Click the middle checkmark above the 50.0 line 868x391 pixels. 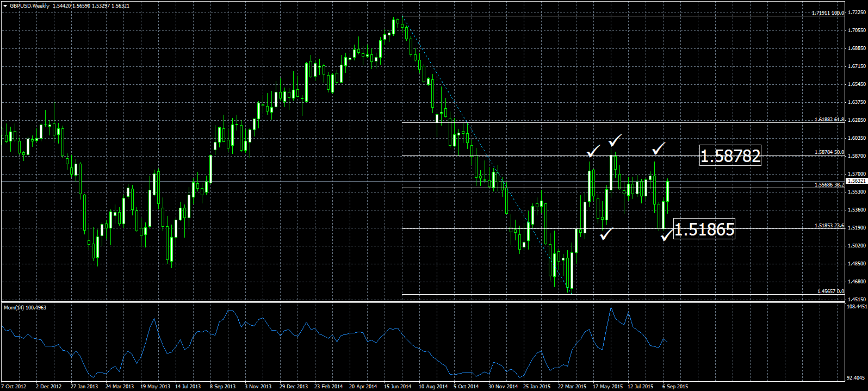(615, 140)
